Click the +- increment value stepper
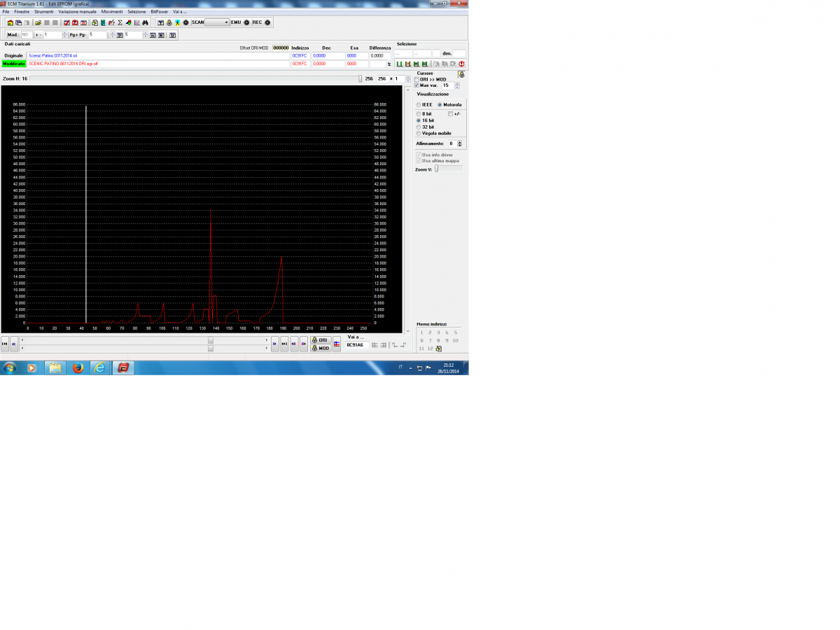This screenshot has width=840, height=630. (65, 34)
